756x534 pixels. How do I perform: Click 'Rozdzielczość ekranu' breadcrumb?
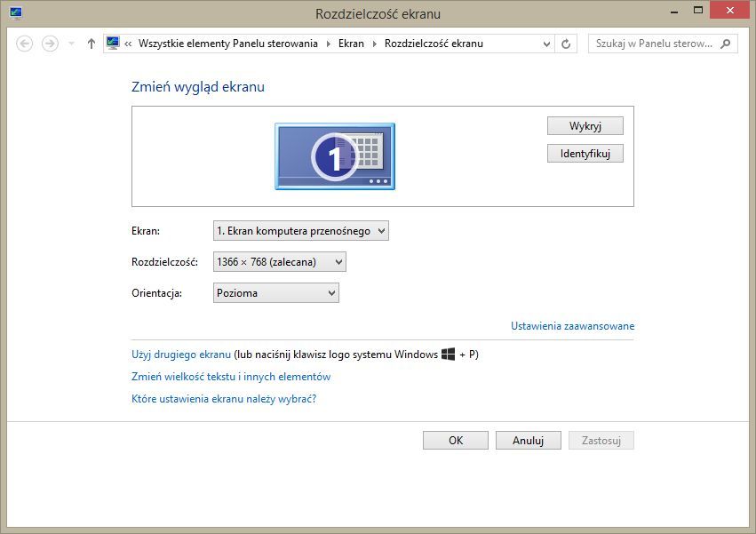434,44
